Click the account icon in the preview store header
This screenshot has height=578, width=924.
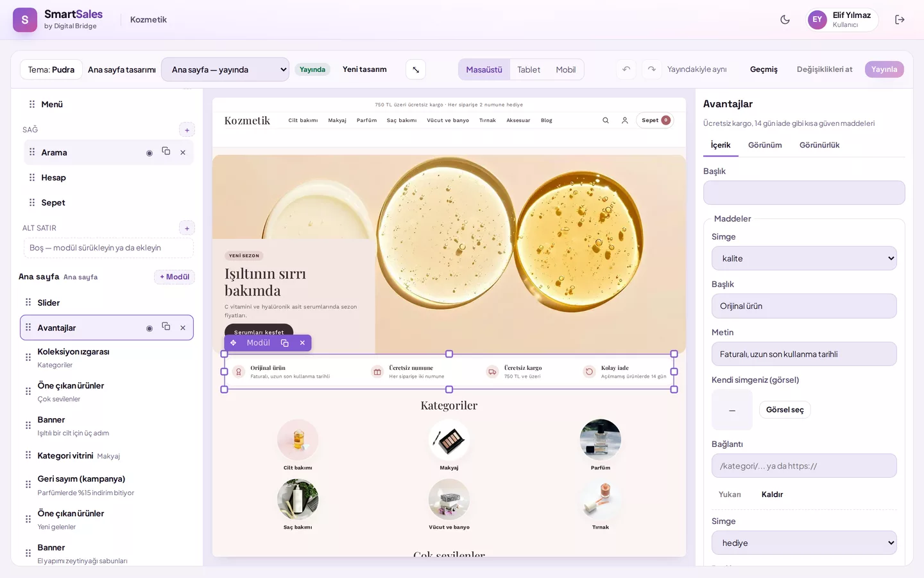(624, 120)
